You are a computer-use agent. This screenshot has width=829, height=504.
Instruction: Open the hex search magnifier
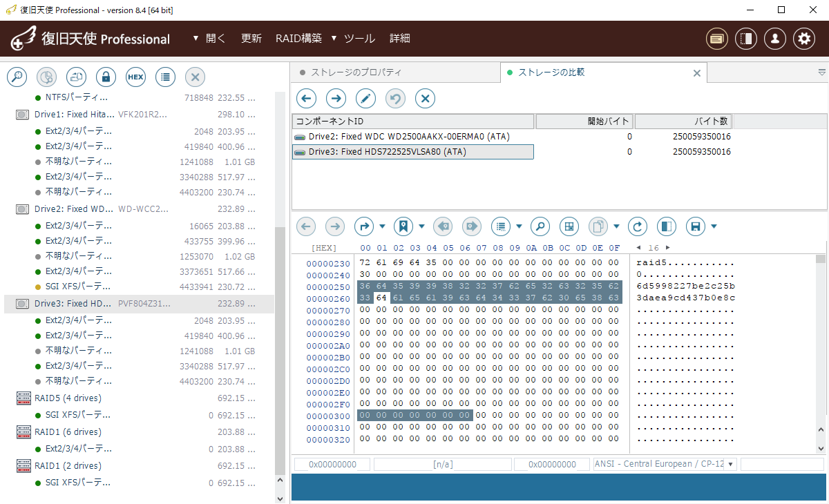tap(540, 226)
